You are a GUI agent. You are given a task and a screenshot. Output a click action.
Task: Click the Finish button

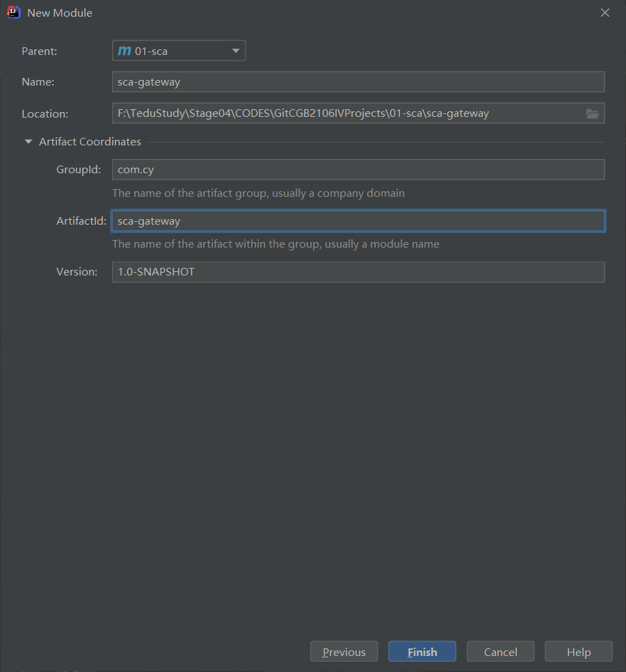(x=422, y=651)
